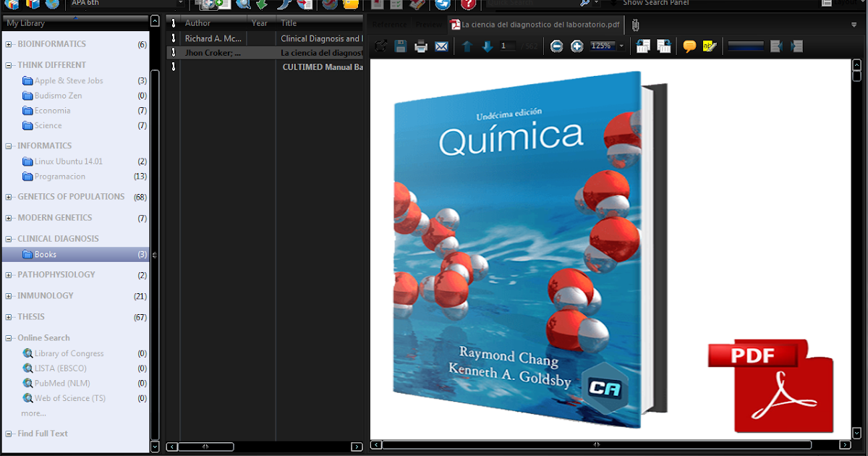868x456 pixels.
Task: Click the PDF find text field
Action: tap(746, 46)
